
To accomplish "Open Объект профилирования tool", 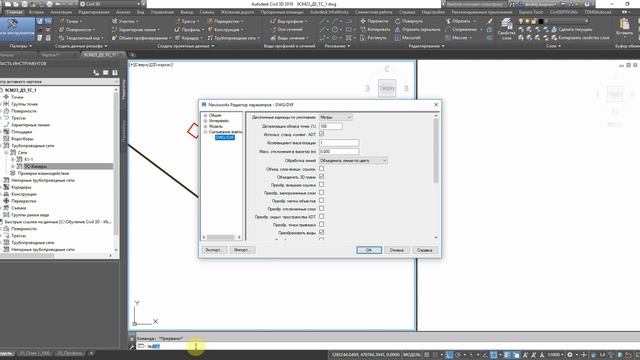I will tap(141, 38).
